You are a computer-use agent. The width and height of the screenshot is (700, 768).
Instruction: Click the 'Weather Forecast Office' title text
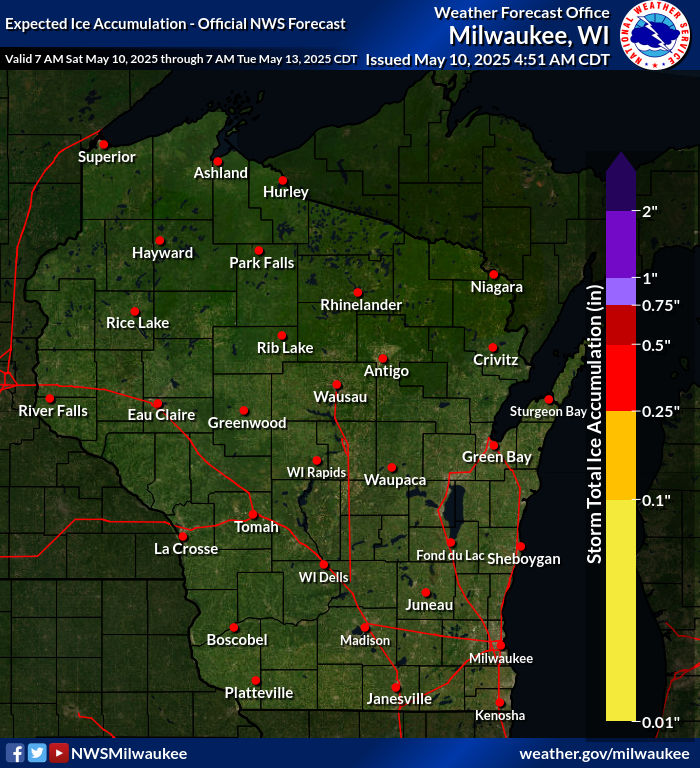(x=522, y=13)
